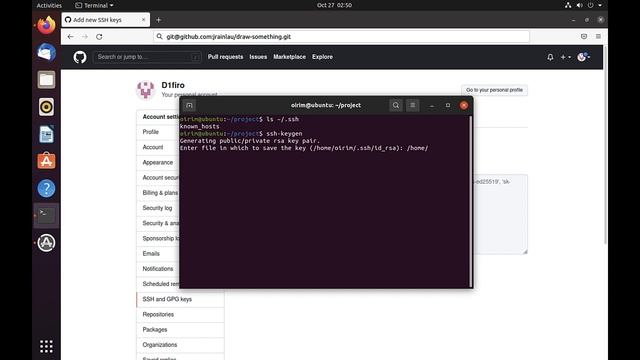Open the volume indicator in top bar
This screenshot has width=640, height=360.
(579, 5)
